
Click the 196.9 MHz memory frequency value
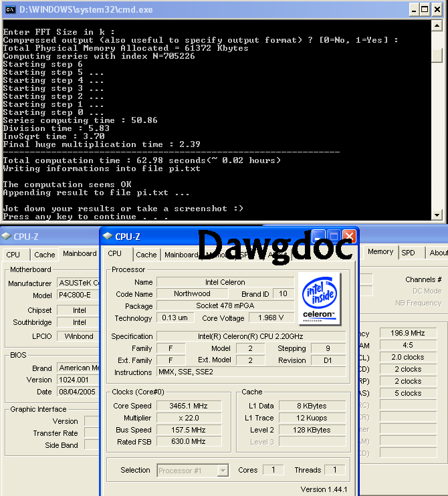tap(408, 333)
